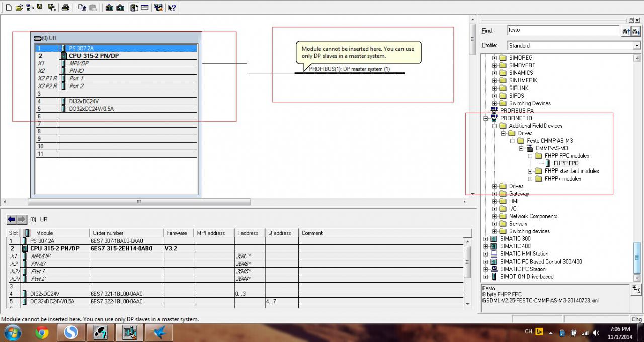Save the hardware configuration
Viewport: 644px width, 342px height.
(x=40, y=8)
